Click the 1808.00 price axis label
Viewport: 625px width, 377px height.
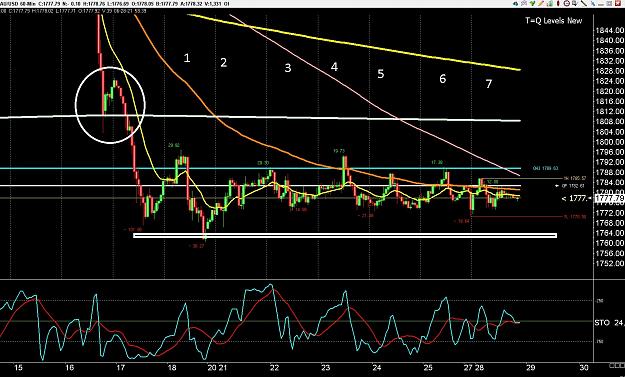(x=609, y=122)
